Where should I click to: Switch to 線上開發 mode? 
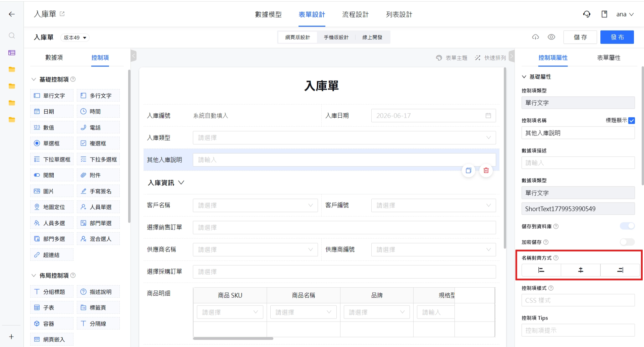click(372, 37)
